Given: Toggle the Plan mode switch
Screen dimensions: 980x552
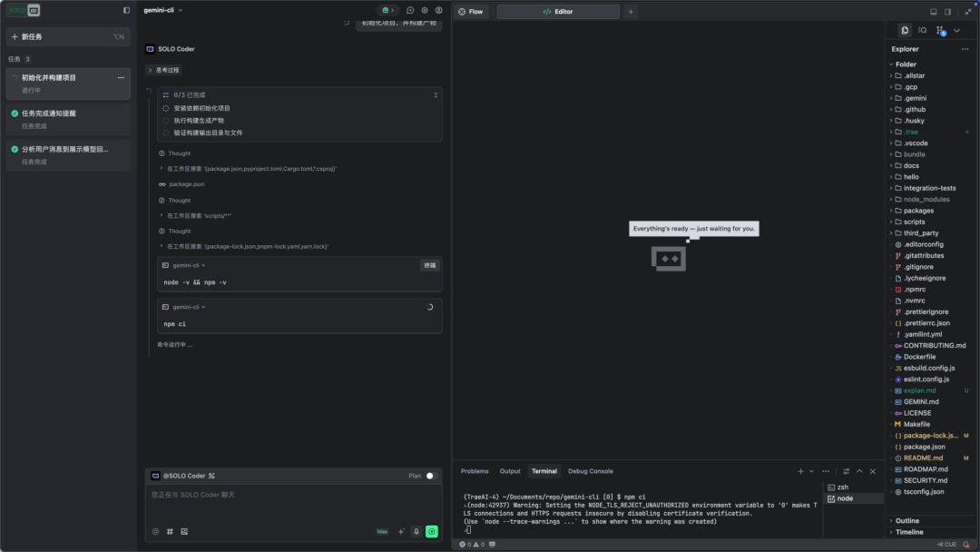Looking at the screenshot, I should click(x=431, y=476).
